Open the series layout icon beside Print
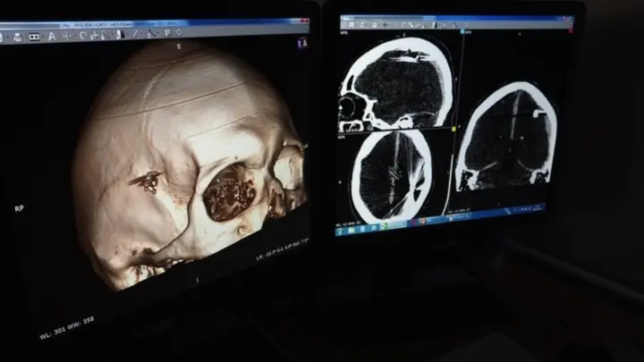Screen dimensions: 644x362 click(x=34, y=37)
